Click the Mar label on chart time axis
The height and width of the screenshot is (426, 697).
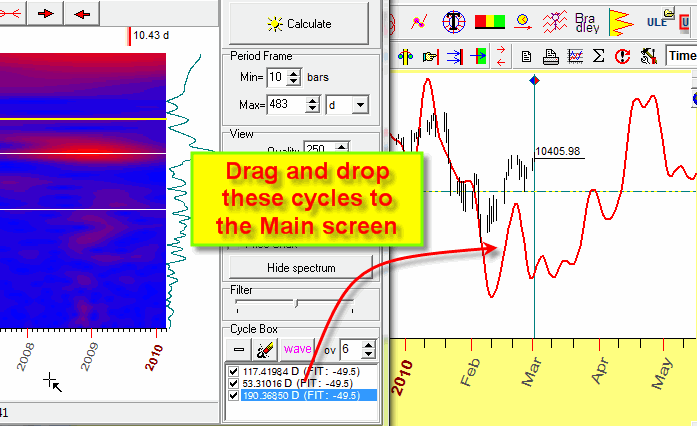click(532, 372)
